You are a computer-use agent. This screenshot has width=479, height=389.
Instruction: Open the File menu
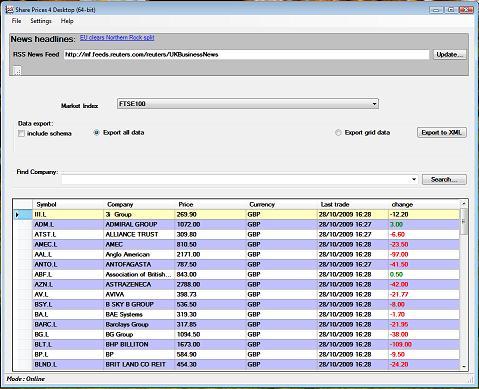click(16, 21)
